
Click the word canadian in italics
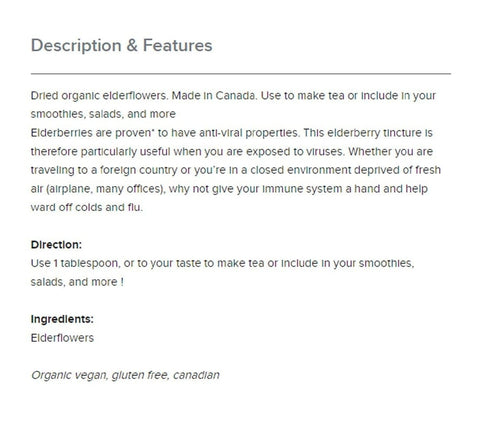196,375
